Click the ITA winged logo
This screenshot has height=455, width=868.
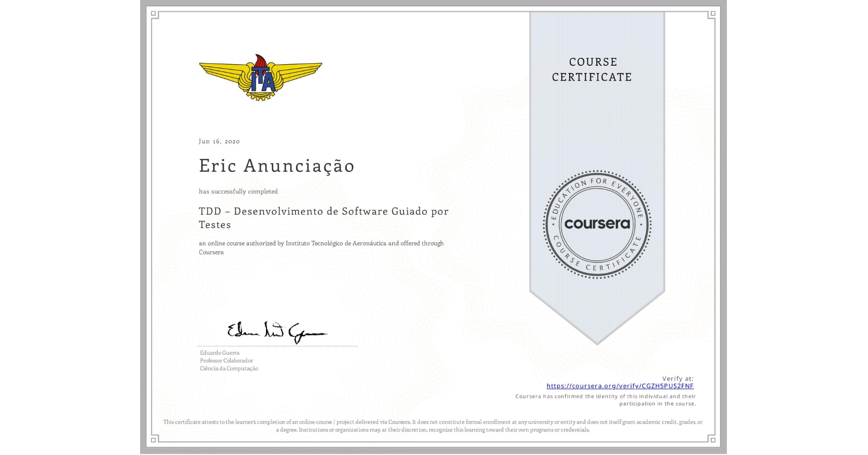(261, 77)
